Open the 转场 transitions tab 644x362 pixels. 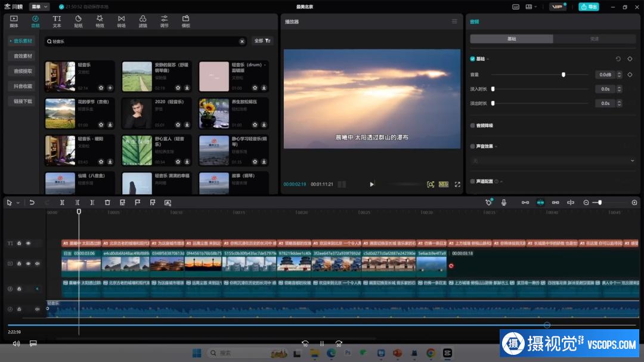point(121,21)
